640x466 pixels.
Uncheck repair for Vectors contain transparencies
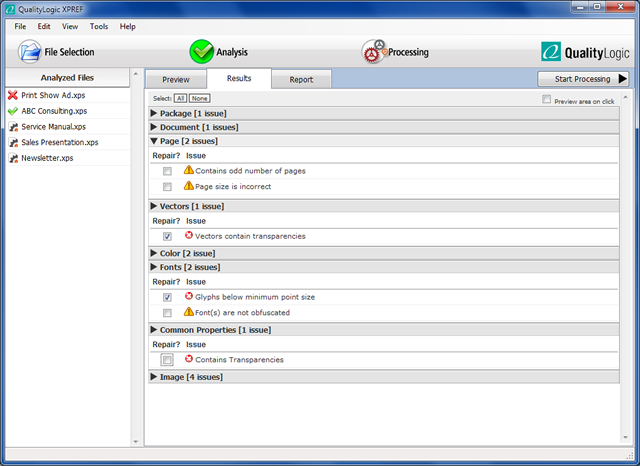coord(167,236)
